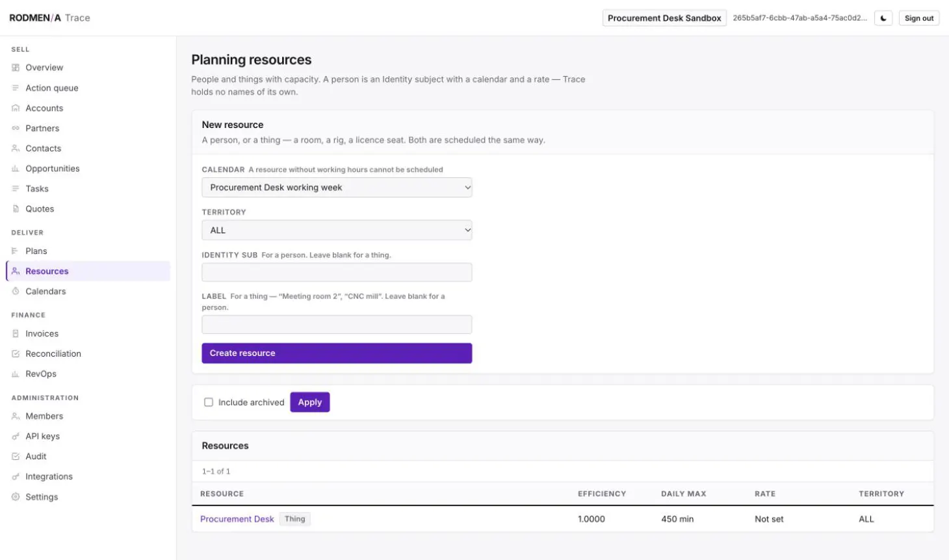This screenshot has height=560, width=949.
Task: Focus the Label input field
Action: tap(337, 324)
